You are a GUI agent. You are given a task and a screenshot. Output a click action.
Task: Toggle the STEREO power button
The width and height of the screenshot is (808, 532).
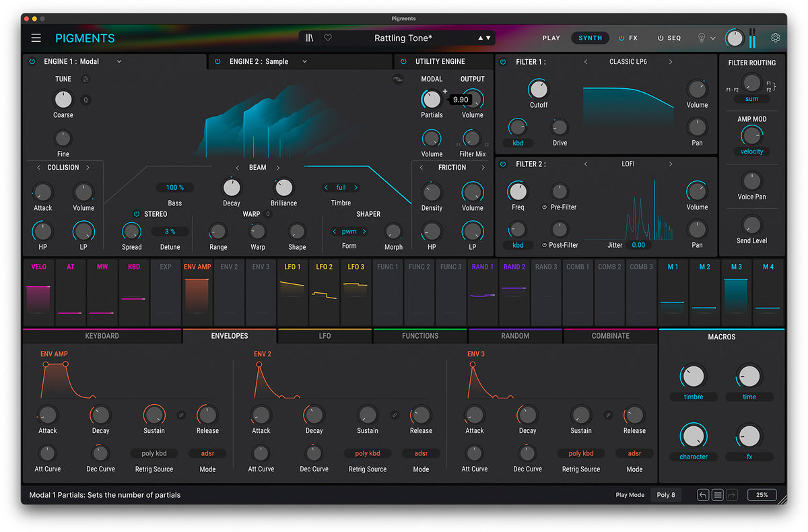137,214
